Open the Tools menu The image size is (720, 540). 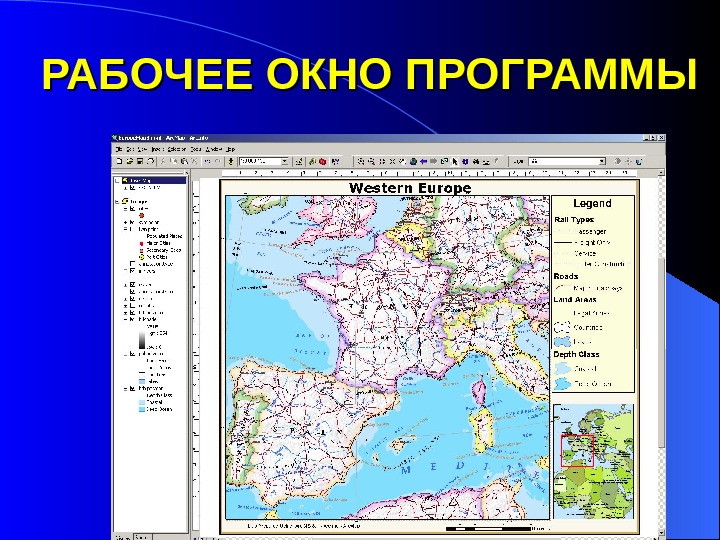(196, 149)
